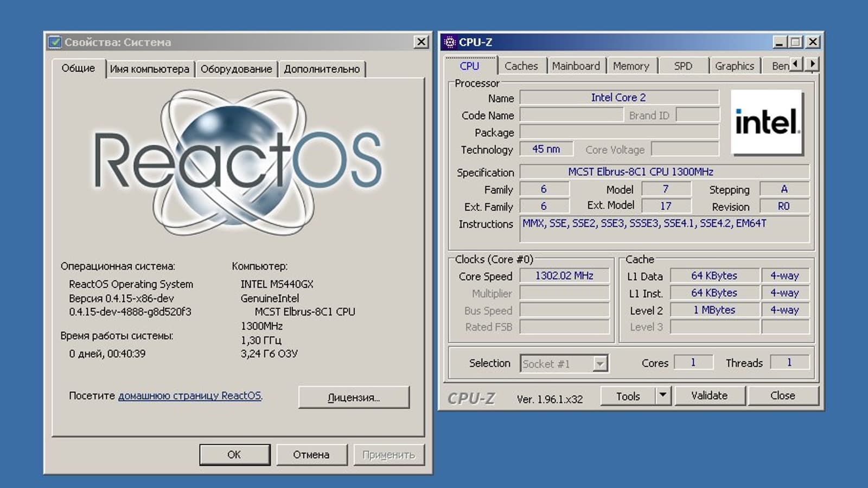Click the build text 0.4.15-dev-4888-g8d520f3
868x488 pixels.
pos(130,312)
